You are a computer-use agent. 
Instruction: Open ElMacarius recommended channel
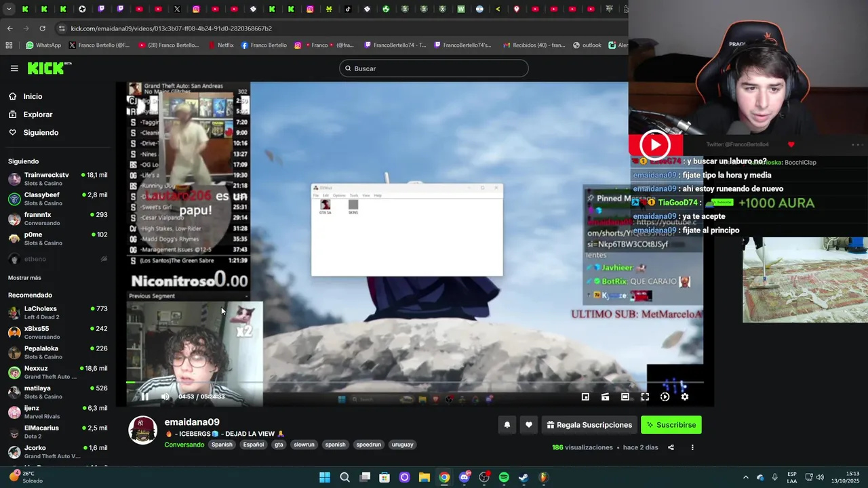pyautogui.click(x=58, y=432)
